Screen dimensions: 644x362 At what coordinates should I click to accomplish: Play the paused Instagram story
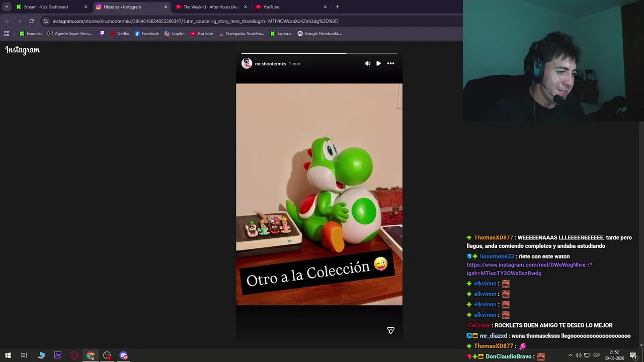pos(378,63)
